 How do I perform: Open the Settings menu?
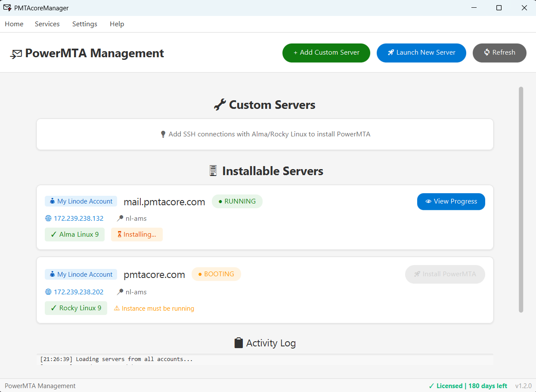click(84, 24)
